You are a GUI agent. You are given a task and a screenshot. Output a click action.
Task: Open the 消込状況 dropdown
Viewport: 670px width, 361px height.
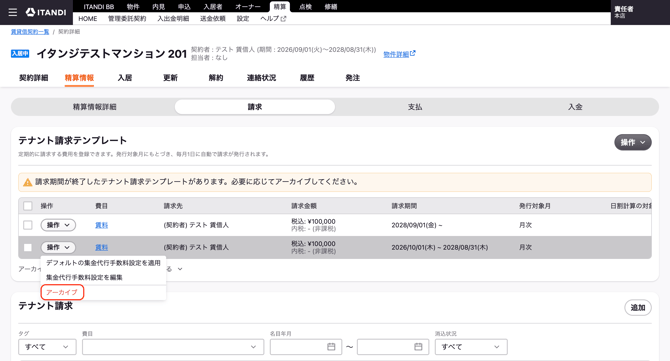point(471,346)
